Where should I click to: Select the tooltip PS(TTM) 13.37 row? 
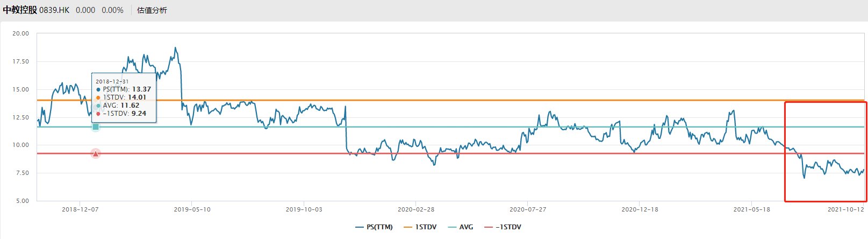[124, 89]
